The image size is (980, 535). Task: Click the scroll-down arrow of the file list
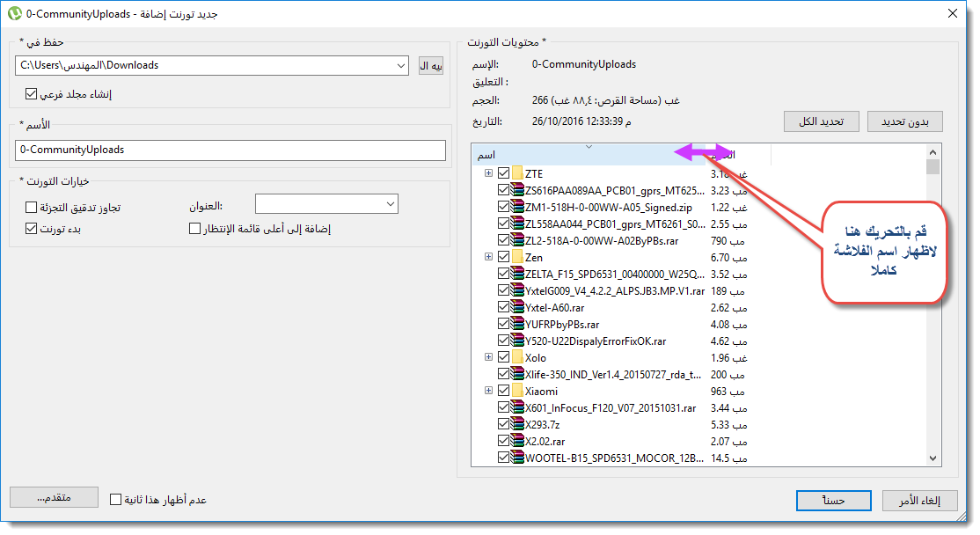(932, 458)
